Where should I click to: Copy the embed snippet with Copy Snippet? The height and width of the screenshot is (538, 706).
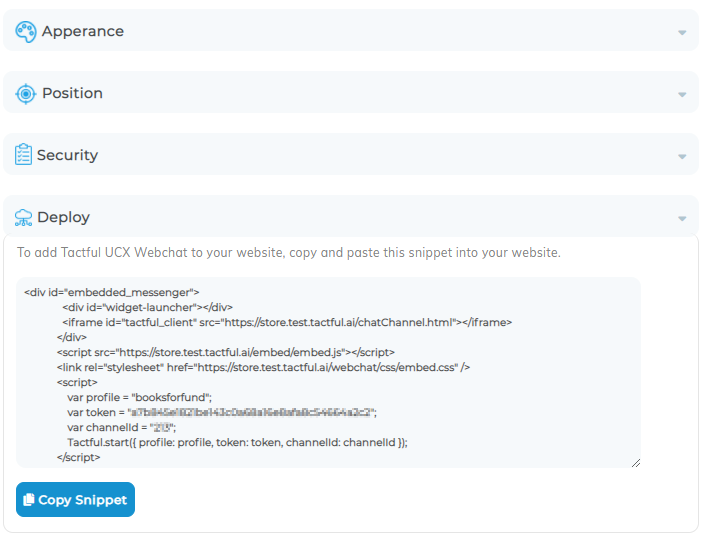click(x=75, y=499)
